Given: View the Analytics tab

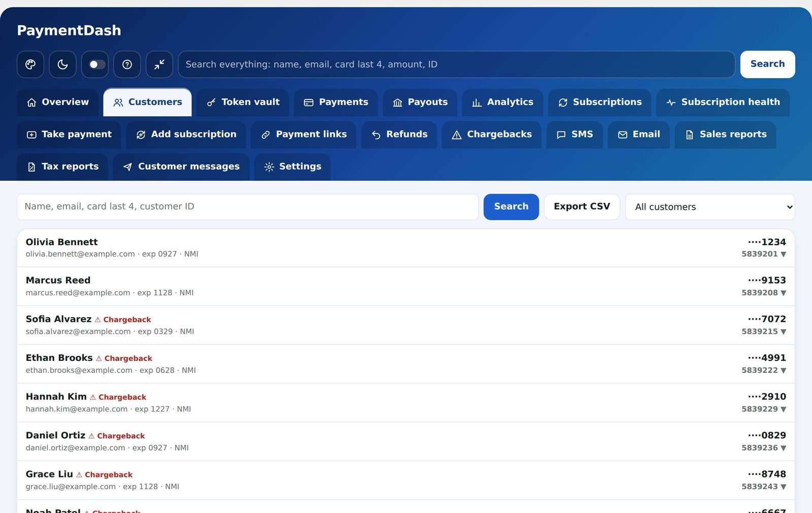Looking at the screenshot, I should (x=502, y=102).
